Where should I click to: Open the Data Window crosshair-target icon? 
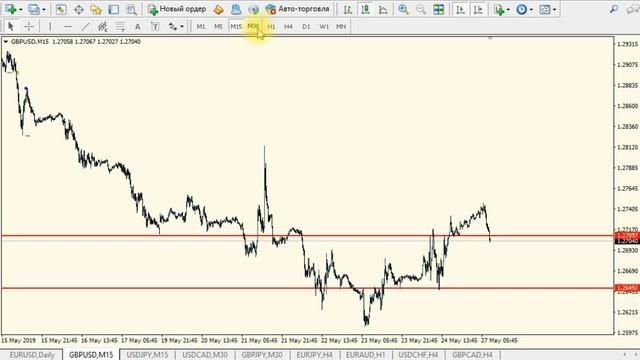(x=79, y=9)
